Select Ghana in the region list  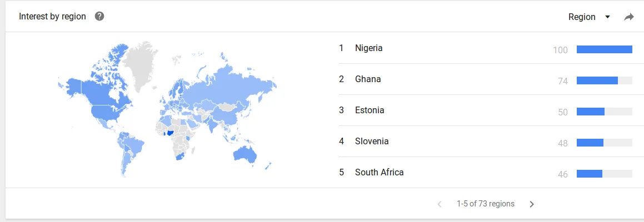[368, 79]
